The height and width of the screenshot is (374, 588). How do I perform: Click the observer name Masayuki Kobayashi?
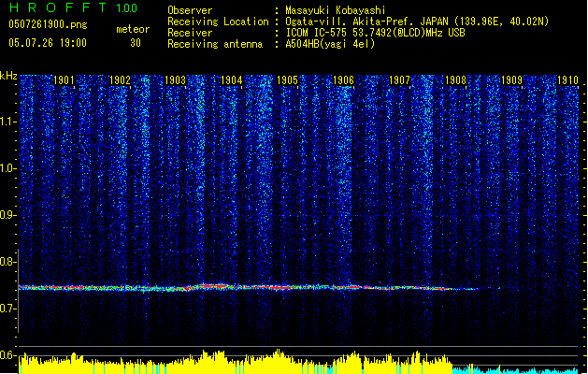[335, 10]
